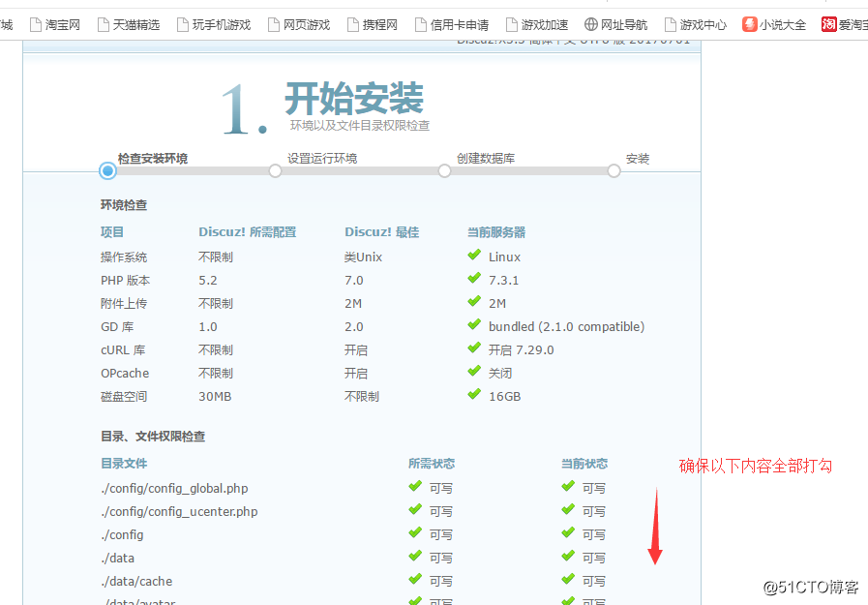Viewport: 868px width, 605px height.
Task: Open the 游戏中心 bookmark
Action: coord(696,25)
